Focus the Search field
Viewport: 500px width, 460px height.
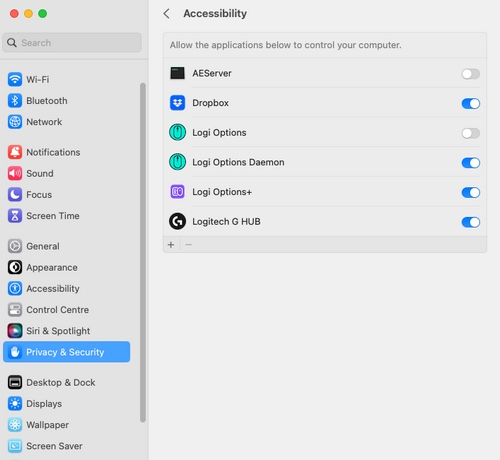[72, 43]
